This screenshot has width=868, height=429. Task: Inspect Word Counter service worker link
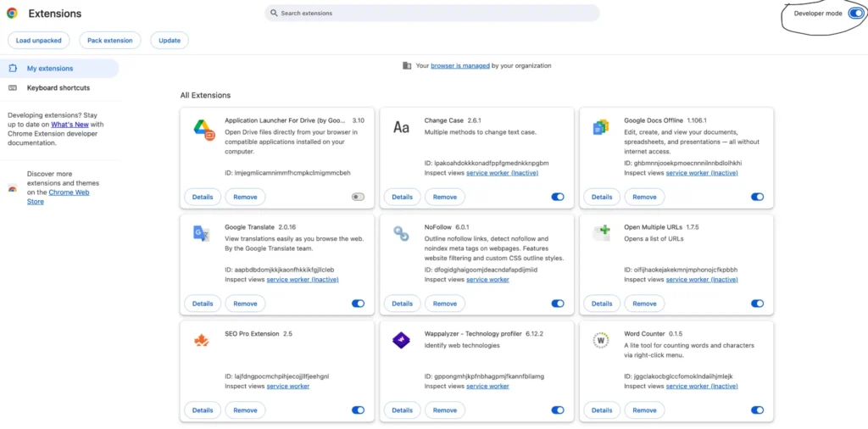click(702, 387)
